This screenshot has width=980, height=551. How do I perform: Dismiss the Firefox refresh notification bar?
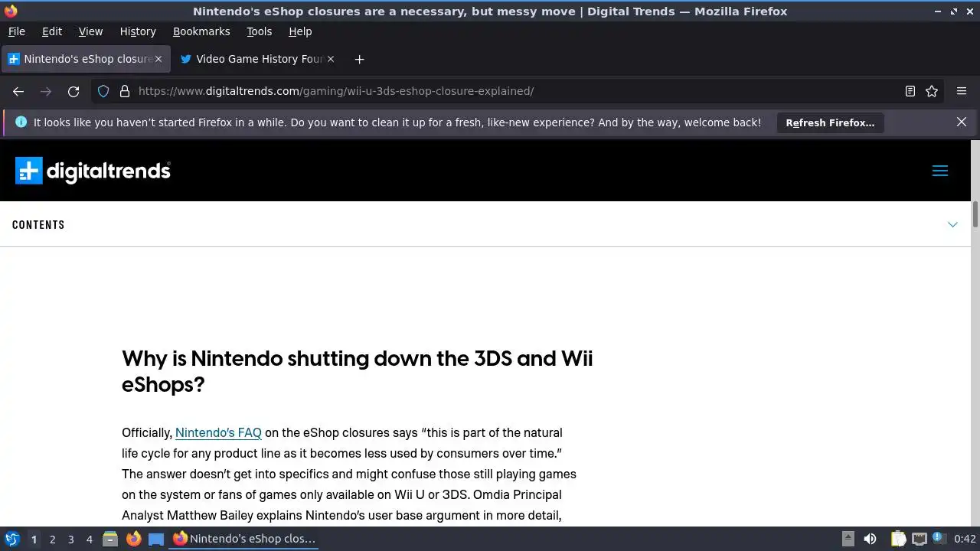pos(962,122)
